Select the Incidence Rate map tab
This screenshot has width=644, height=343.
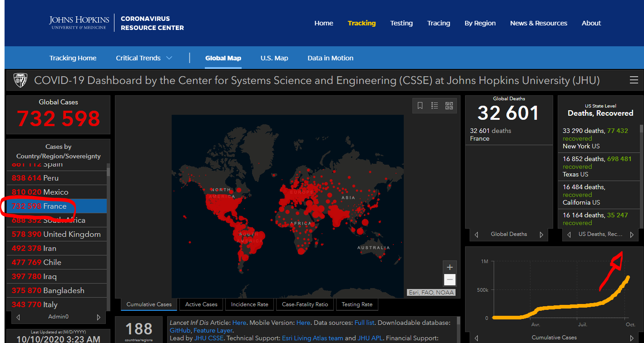tap(249, 304)
